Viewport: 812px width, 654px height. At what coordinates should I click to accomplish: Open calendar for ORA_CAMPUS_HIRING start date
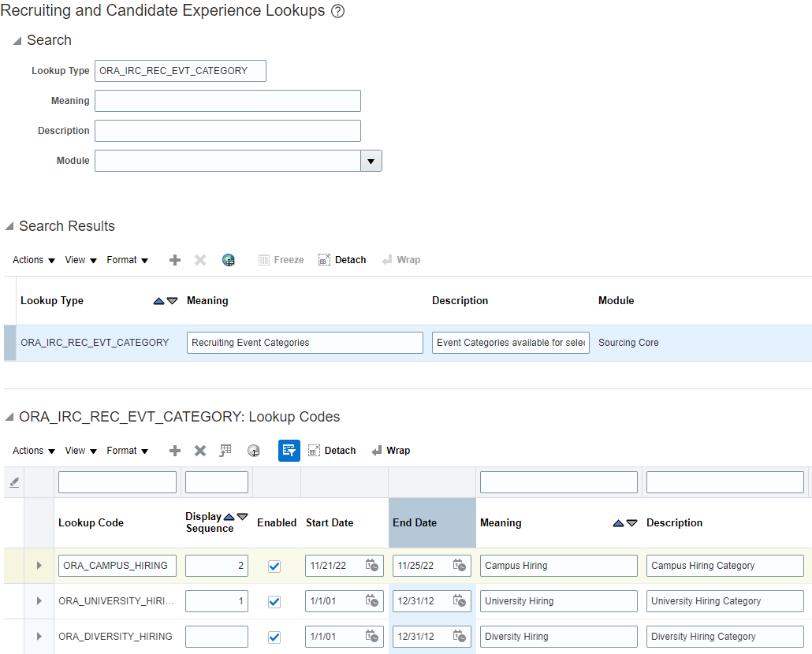coord(372,566)
